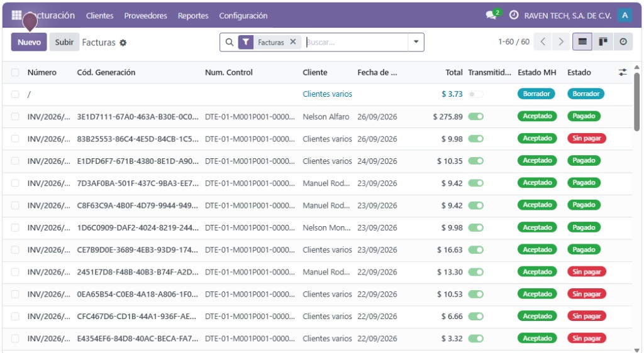Select all invoices header checkbox
The height and width of the screenshot is (353, 644).
[15, 73]
